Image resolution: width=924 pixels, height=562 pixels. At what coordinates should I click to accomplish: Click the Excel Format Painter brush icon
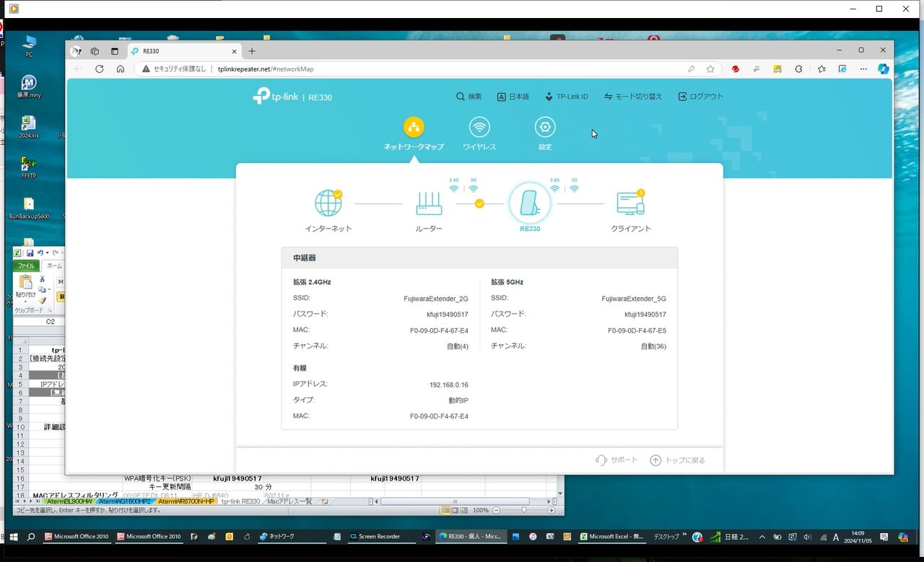coord(42,300)
